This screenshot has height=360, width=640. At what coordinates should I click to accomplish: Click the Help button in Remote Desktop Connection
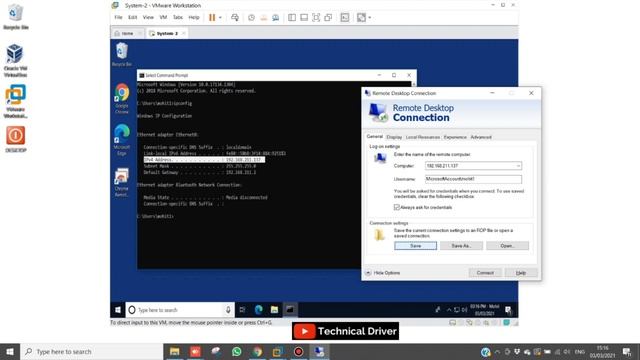pos(521,273)
